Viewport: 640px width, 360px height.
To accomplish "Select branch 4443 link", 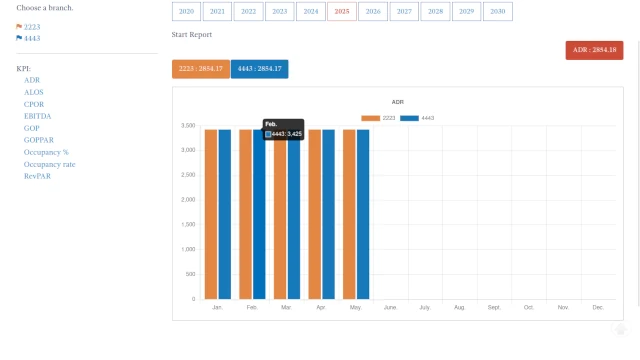I will click(32, 38).
